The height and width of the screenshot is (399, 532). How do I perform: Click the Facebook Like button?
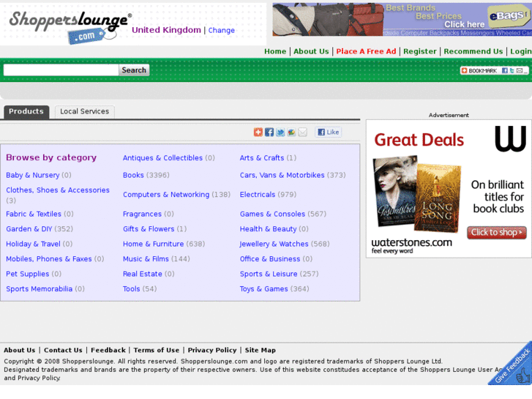click(x=328, y=132)
